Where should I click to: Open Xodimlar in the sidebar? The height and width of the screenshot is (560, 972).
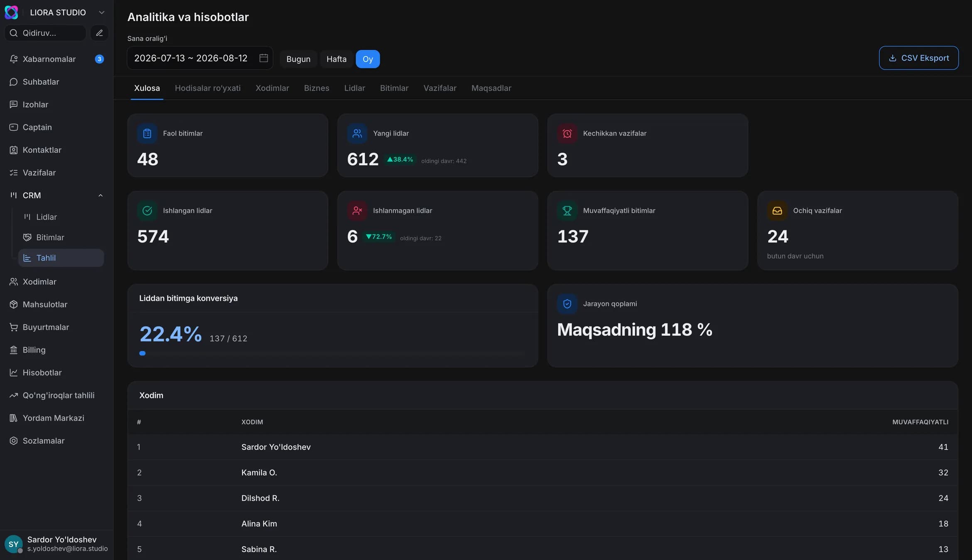(x=56, y=281)
